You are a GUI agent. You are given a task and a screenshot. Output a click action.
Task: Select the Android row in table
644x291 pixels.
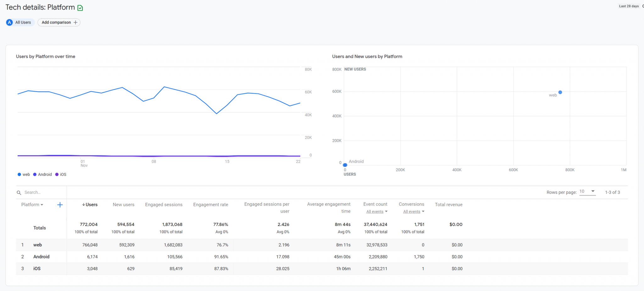point(41,257)
